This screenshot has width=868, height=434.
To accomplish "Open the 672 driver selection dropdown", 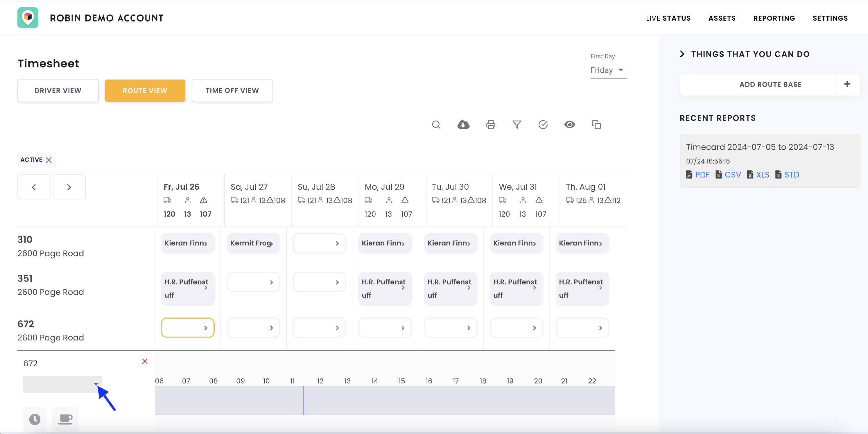I will click(63, 384).
